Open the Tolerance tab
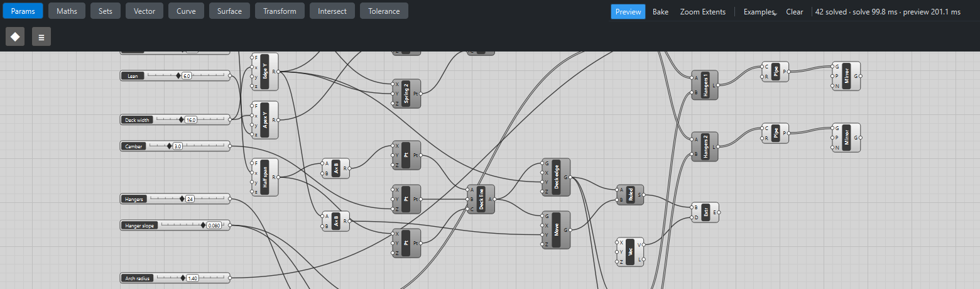 point(384,11)
